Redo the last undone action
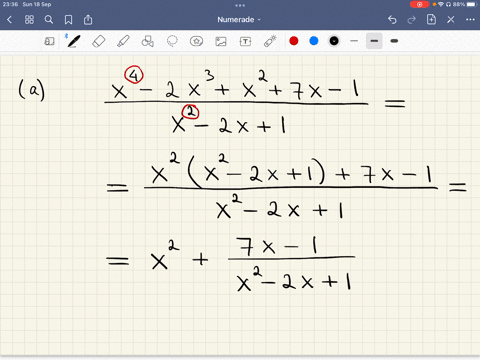The height and width of the screenshot is (360, 480). click(x=412, y=20)
